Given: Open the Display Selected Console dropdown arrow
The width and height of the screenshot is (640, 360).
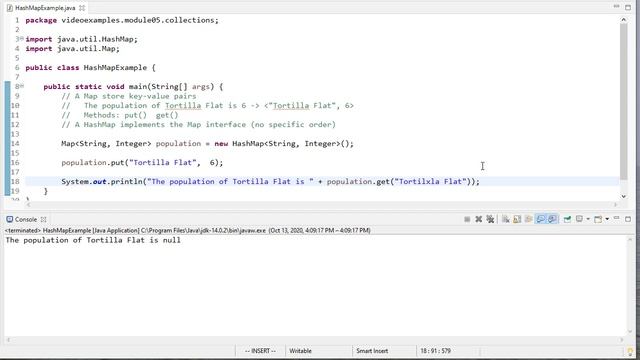Looking at the screenshot, I should (588, 219).
